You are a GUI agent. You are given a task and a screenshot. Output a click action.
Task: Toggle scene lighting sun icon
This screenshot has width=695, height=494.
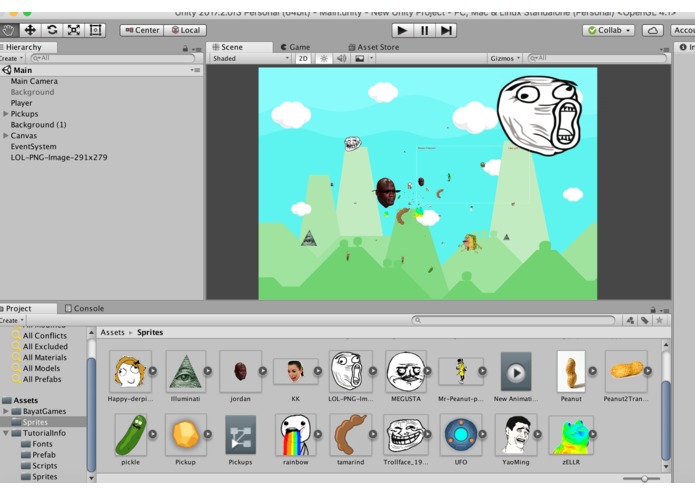324,58
